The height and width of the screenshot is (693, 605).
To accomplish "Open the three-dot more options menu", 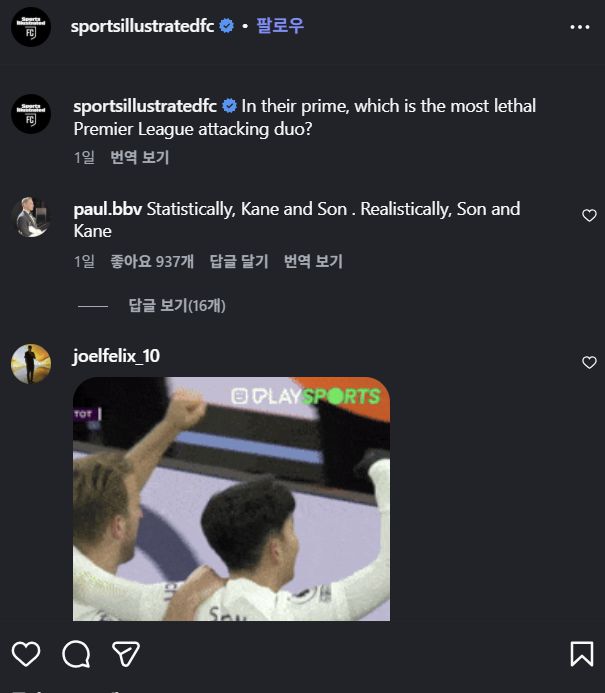I will [x=580, y=27].
